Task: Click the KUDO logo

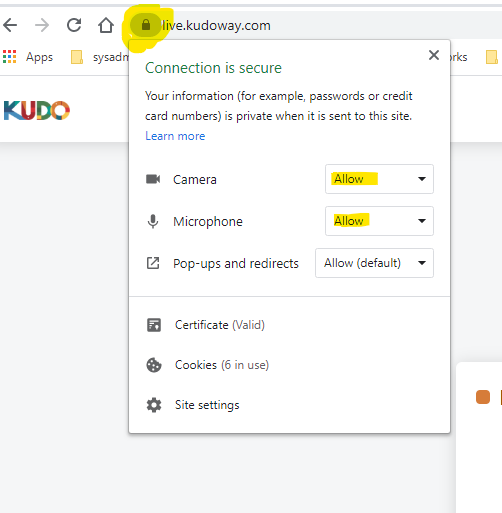Action: (x=37, y=110)
